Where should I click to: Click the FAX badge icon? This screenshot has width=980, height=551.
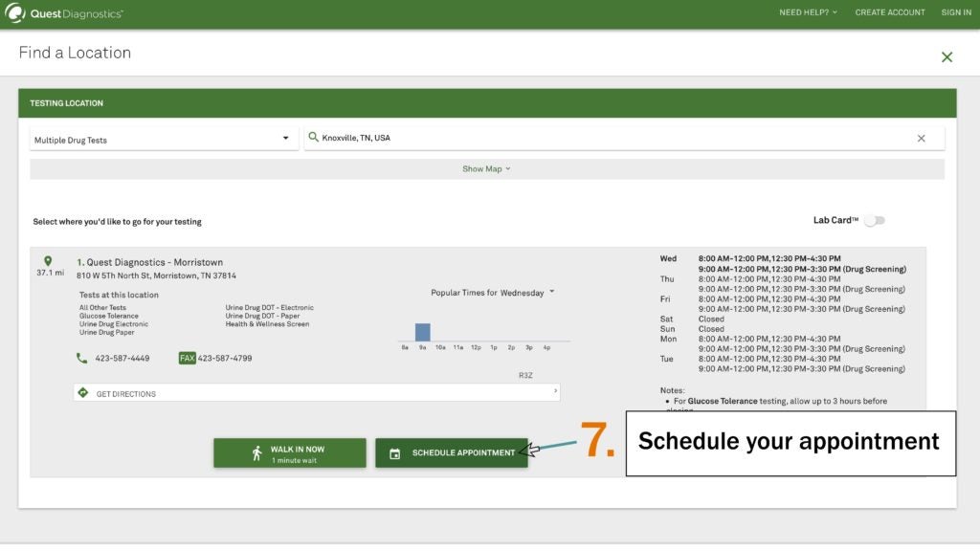187,358
